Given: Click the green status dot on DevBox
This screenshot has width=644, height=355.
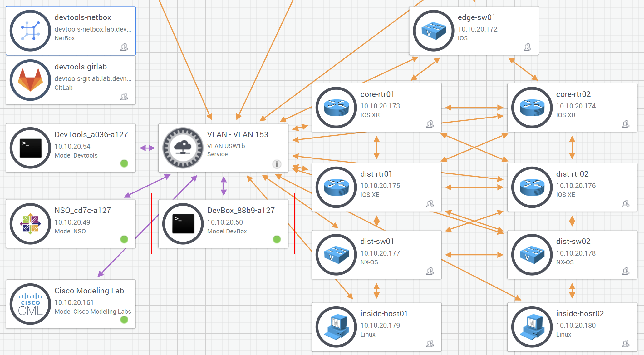Looking at the screenshot, I should (277, 239).
